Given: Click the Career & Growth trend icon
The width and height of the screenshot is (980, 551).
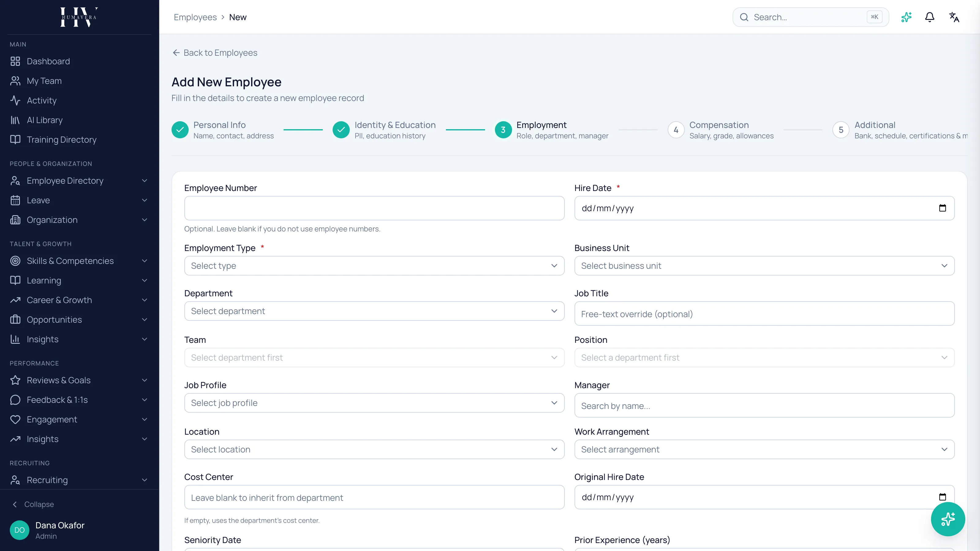Looking at the screenshot, I should [x=15, y=300].
